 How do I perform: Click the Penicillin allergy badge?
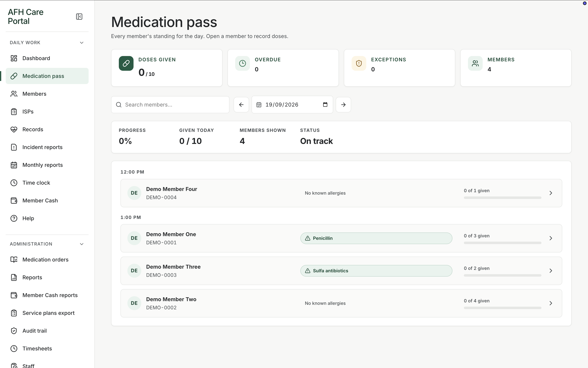[x=376, y=238]
